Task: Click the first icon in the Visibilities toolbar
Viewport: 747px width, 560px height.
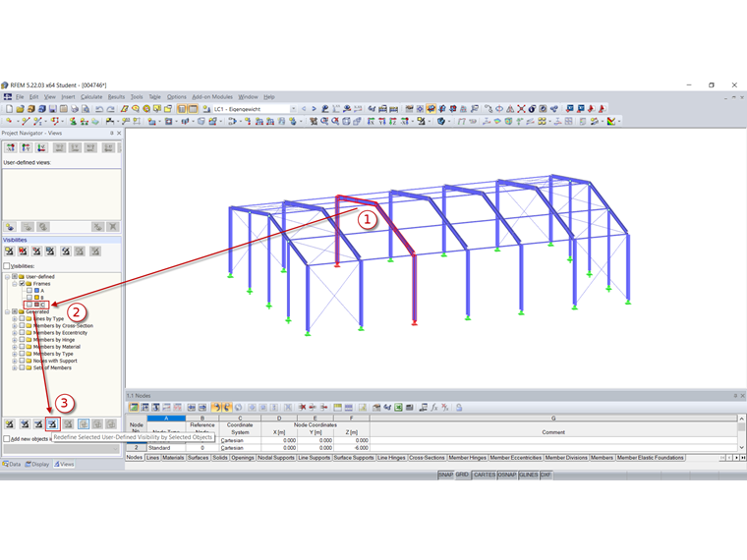Action: coord(9,251)
